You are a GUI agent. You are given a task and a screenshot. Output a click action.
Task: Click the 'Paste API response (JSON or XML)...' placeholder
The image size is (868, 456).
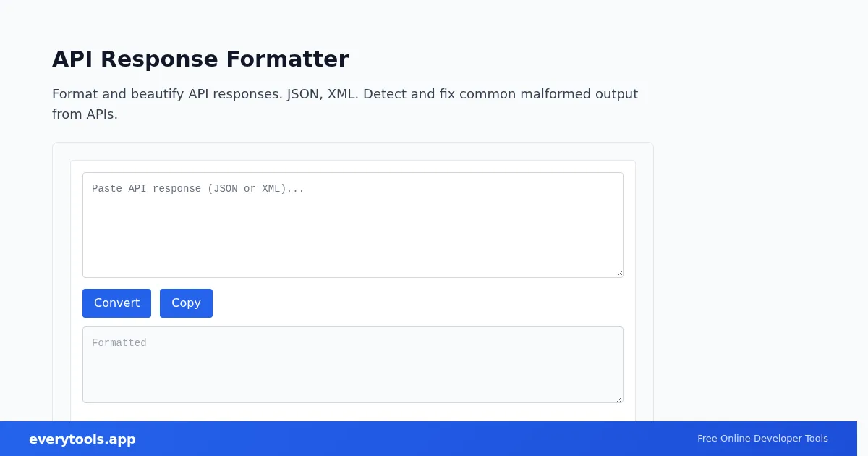click(197, 189)
